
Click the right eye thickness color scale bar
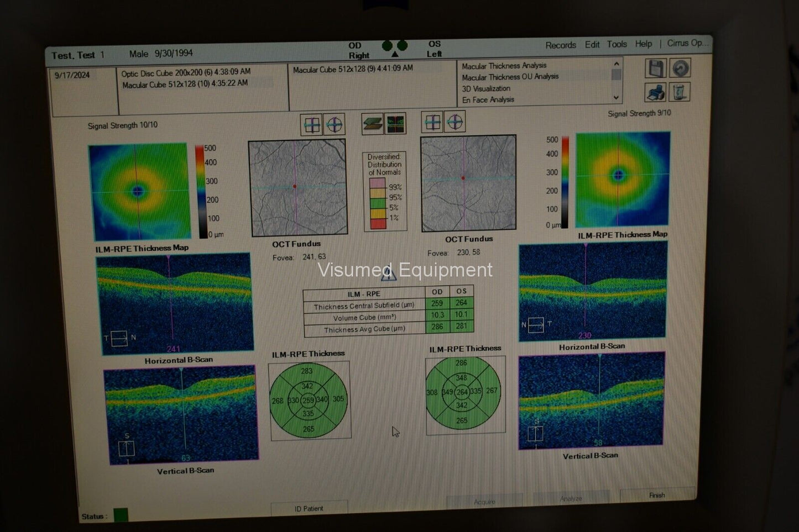(199, 191)
